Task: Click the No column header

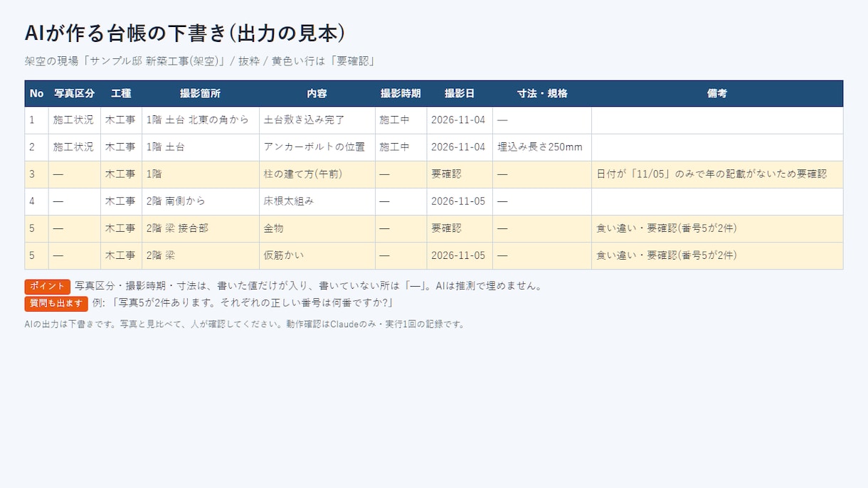Action: (x=37, y=93)
